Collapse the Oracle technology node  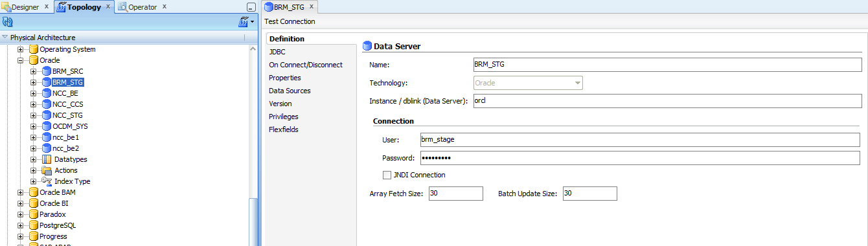pos(21,60)
